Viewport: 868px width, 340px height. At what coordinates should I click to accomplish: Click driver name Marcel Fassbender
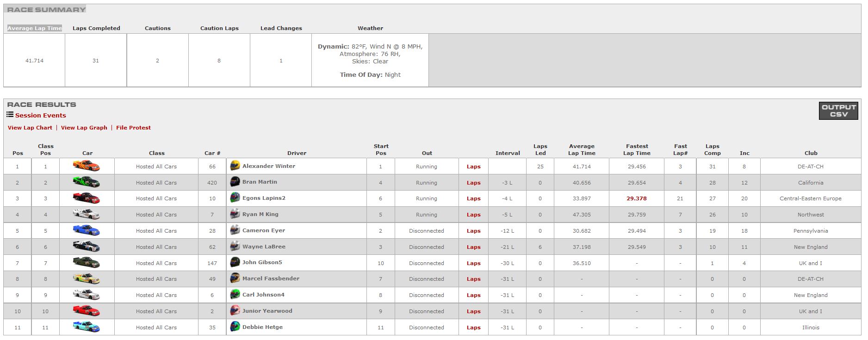[x=271, y=278]
